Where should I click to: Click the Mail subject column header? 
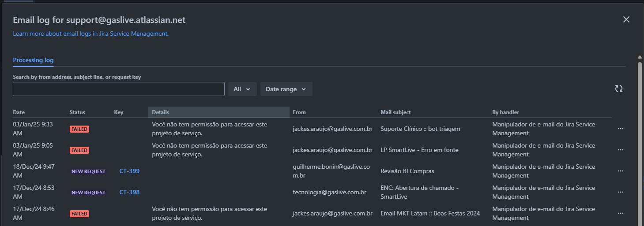[395, 112]
